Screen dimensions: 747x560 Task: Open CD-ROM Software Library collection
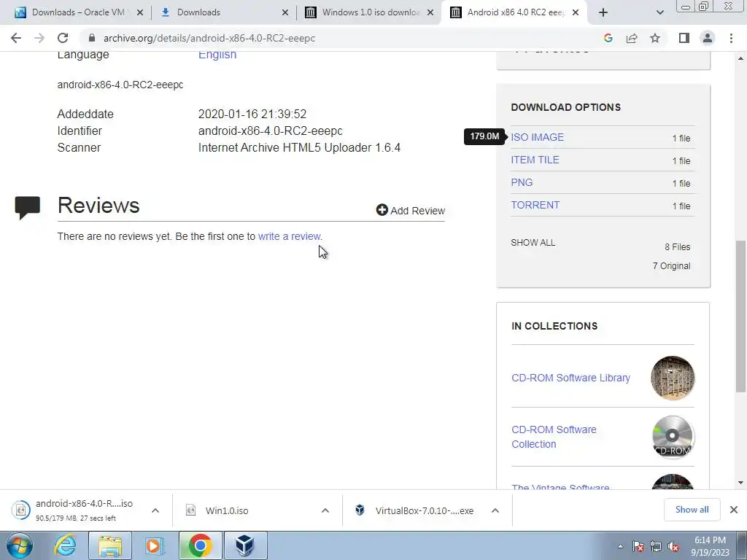pyautogui.click(x=570, y=378)
